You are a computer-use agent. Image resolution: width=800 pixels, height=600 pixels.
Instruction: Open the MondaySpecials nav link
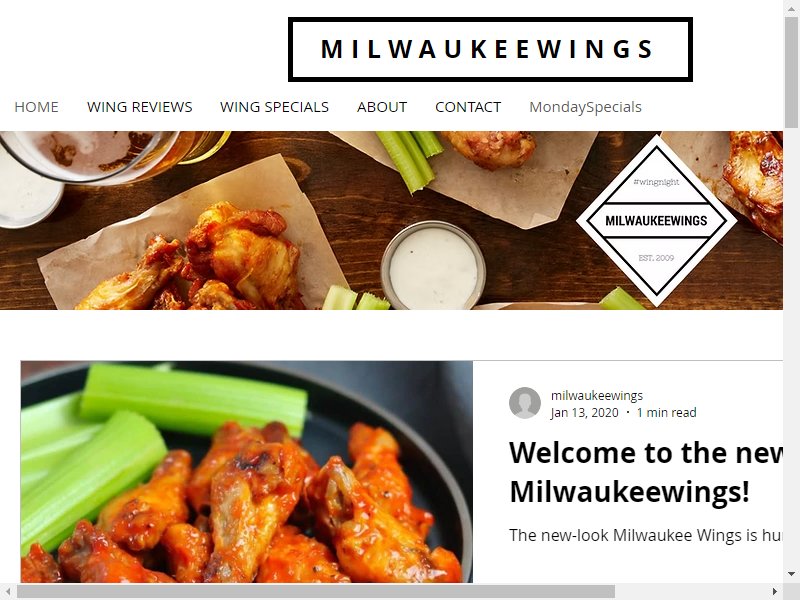point(585,107)
